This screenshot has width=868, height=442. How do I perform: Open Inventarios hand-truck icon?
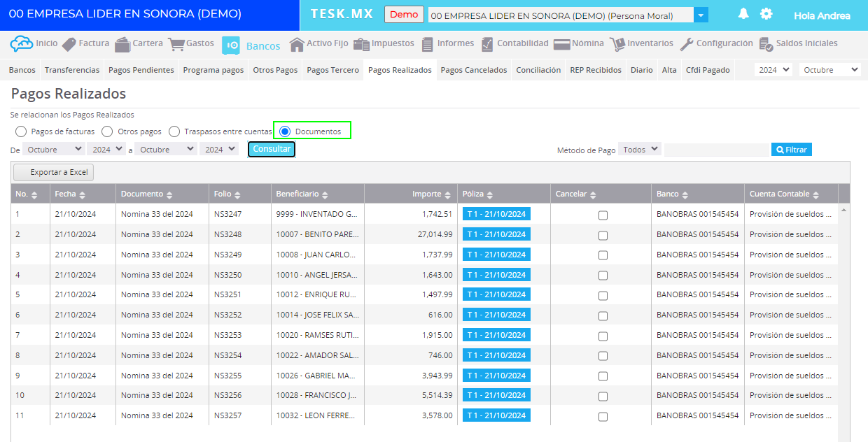(617, 44)
